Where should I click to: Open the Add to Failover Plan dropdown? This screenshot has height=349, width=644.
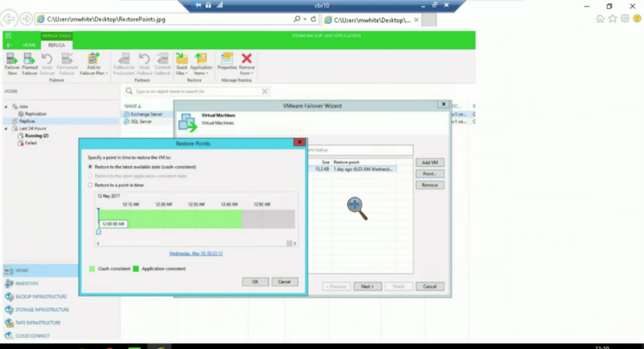(93, 64)
